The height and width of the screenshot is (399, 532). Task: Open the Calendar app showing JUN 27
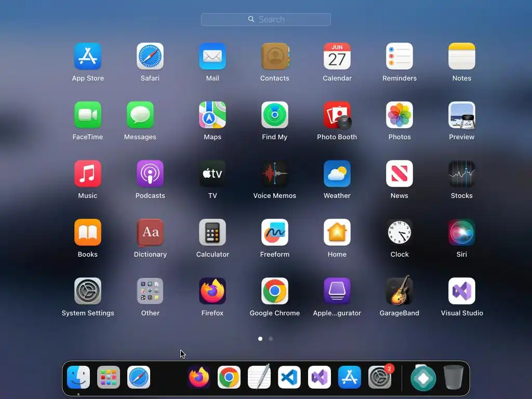tap(337, 56)
